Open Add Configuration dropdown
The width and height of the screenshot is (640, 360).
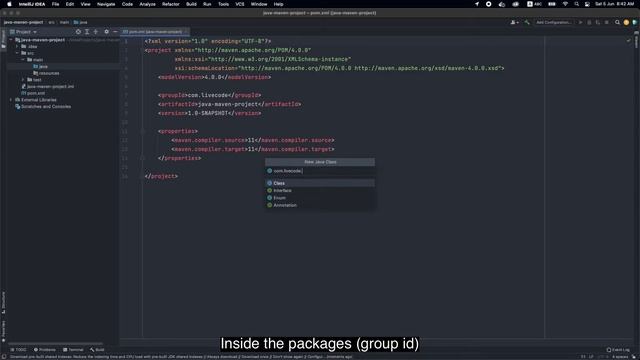tap(553, 22)
